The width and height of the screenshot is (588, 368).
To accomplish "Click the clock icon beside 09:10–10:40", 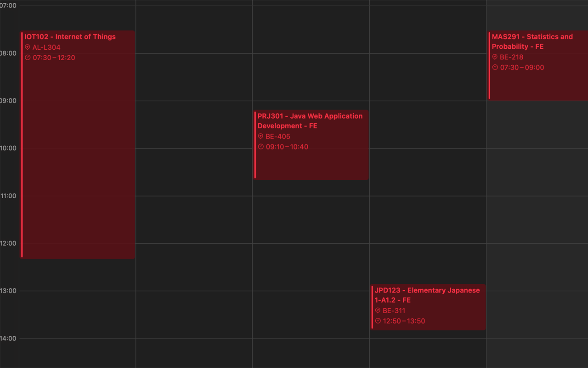I will tap(260, 147).
